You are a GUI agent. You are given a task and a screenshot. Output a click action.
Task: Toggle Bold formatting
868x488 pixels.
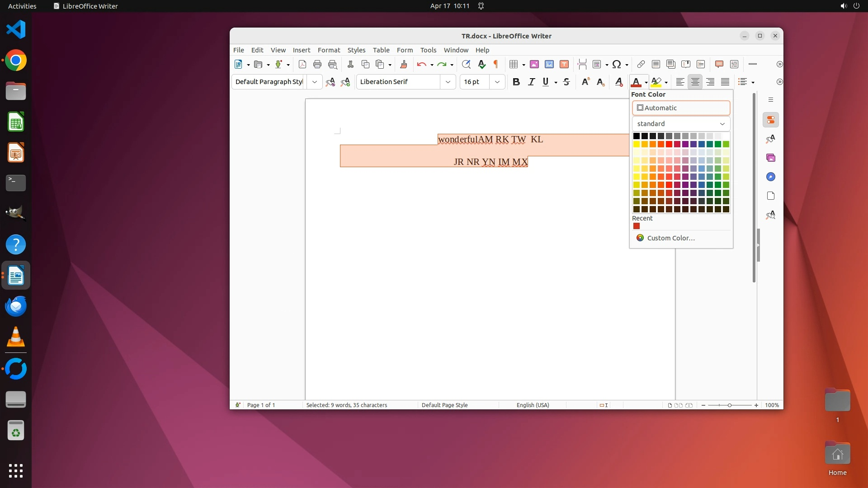pos(516,82)
